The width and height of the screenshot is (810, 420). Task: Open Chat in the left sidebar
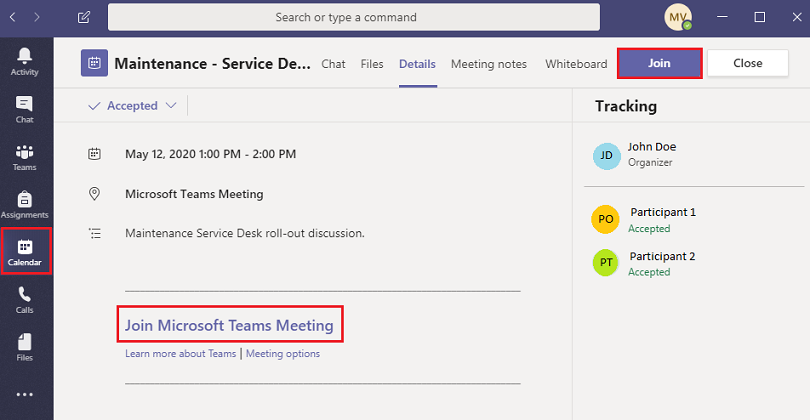pos(25,108)
